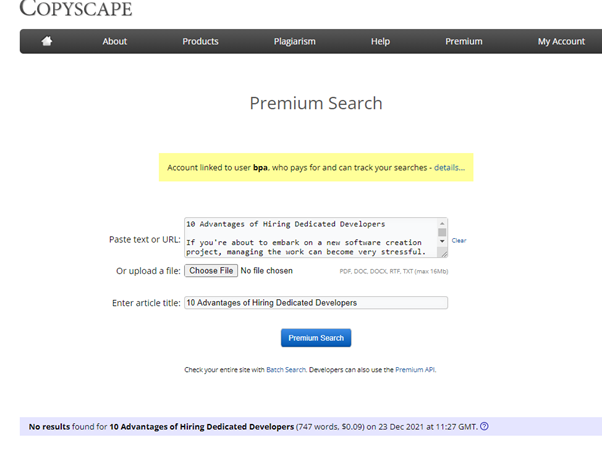
Task: Clear the pasted text with Clear link
Action: pos(459,241)
